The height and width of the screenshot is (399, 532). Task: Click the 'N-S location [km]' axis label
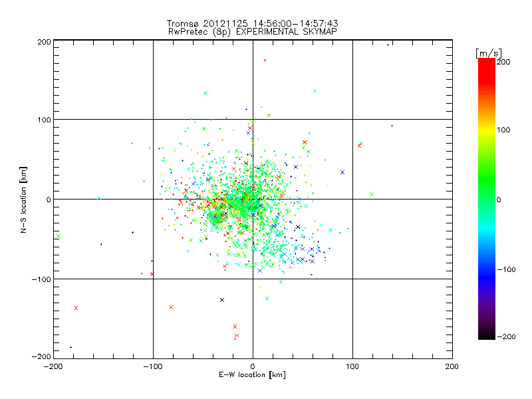click(x=23, y=200)
